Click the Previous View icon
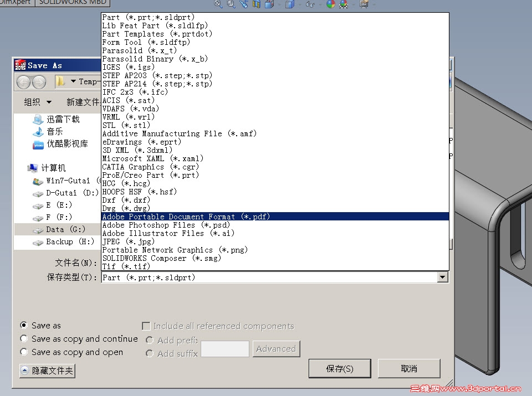532x396 pixels. click(x=244, y=4)
